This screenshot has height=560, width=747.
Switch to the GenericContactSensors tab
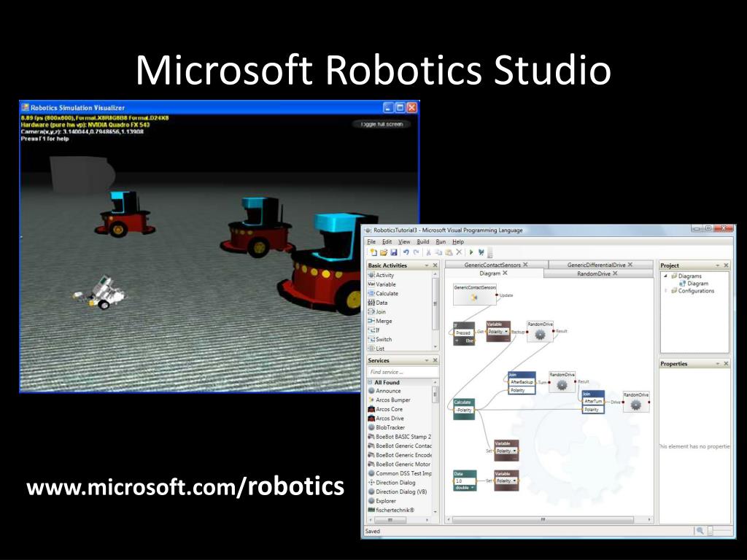(496, 265)
